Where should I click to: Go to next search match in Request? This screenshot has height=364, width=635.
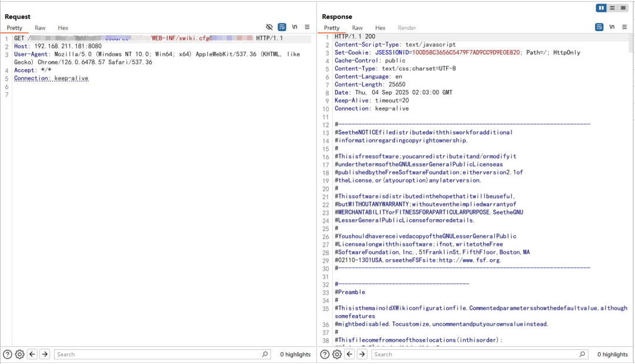tap(45, 354)
